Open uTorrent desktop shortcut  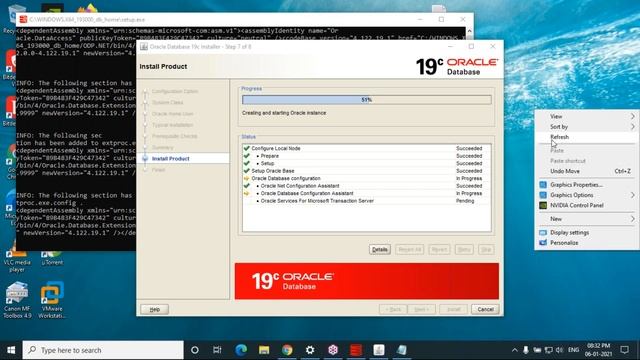52,258
